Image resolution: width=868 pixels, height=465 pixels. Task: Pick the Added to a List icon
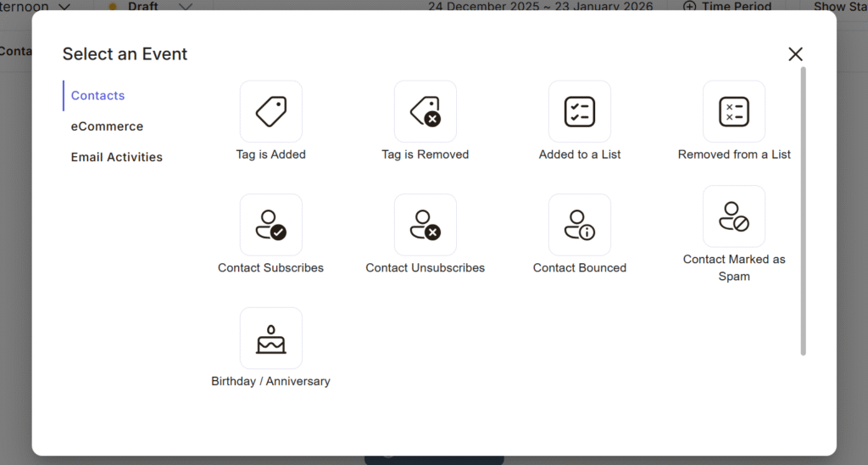tap(580, 111)
